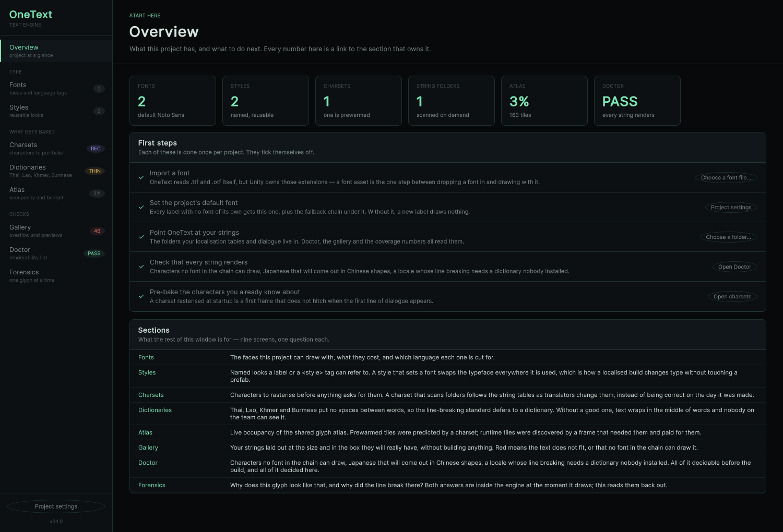The height and width of the screenshot is (532, 783).
Task: Click the OneText logo title
Action: [x=31, y=15]
